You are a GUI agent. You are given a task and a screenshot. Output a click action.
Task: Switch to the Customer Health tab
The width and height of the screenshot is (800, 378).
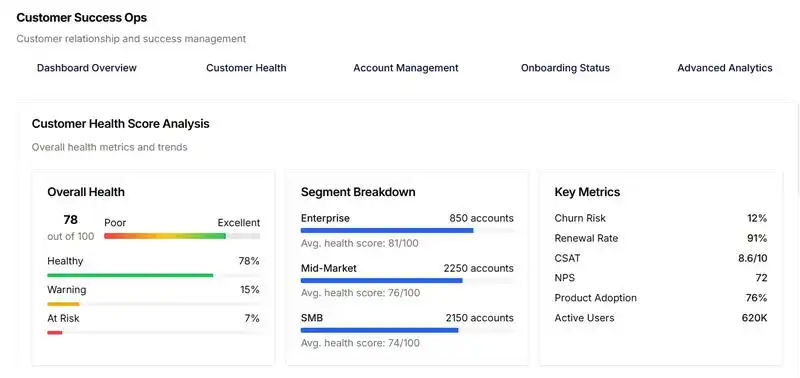click(x=246, y=68)
